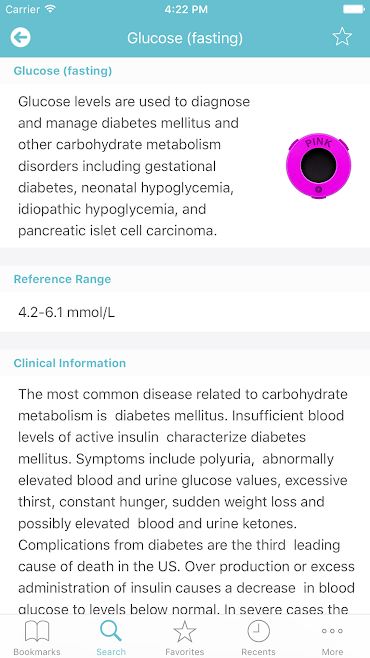370x658 pixels.
Task: Tap the 4:22 PM status clock
Action: click(186, 9)
